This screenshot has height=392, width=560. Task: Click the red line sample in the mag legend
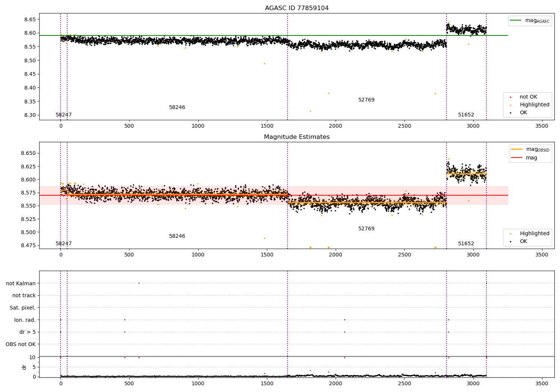click(x=517, y=158)
